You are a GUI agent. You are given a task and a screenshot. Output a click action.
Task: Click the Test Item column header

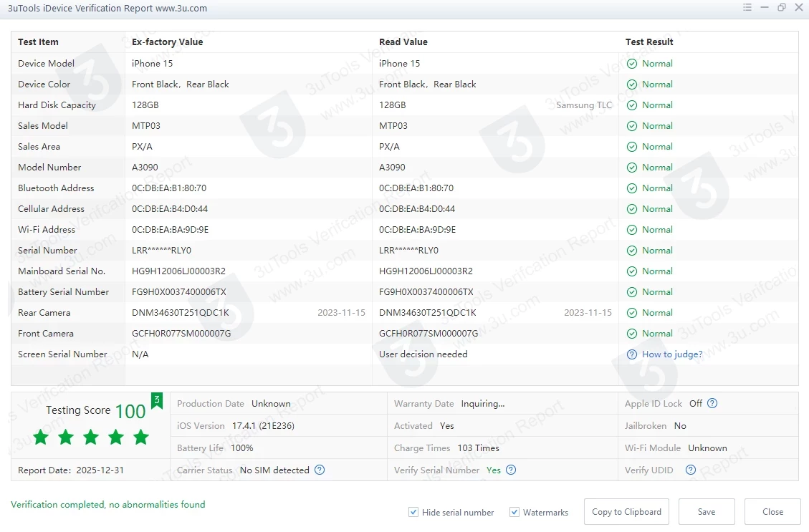(38, 42)
